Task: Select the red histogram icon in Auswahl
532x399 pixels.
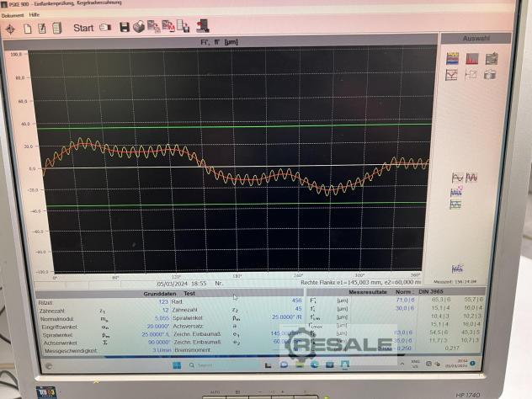Action: 471,59
